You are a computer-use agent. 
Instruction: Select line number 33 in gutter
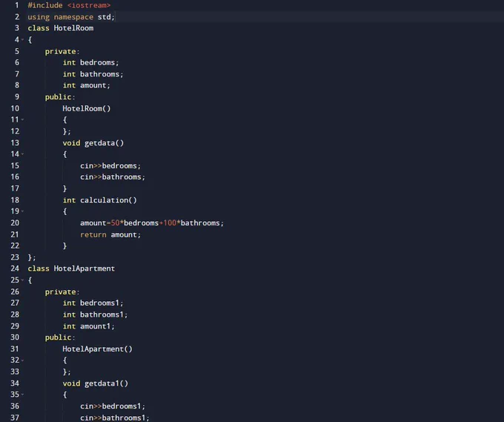(x=15, y=372)
